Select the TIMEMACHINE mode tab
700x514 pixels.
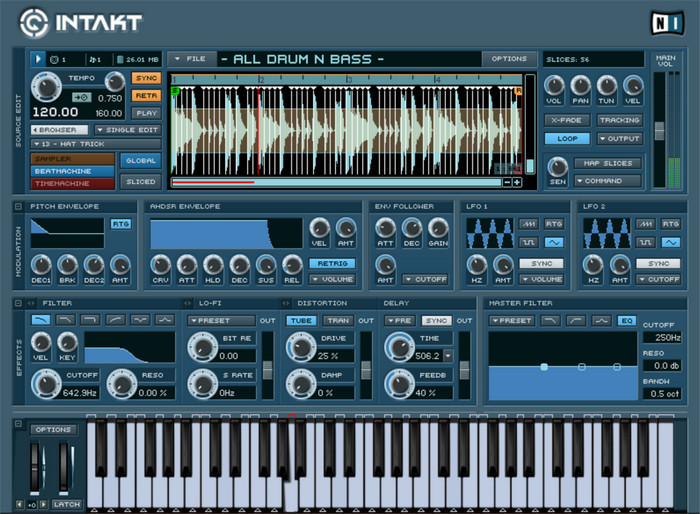coord(73,184)
